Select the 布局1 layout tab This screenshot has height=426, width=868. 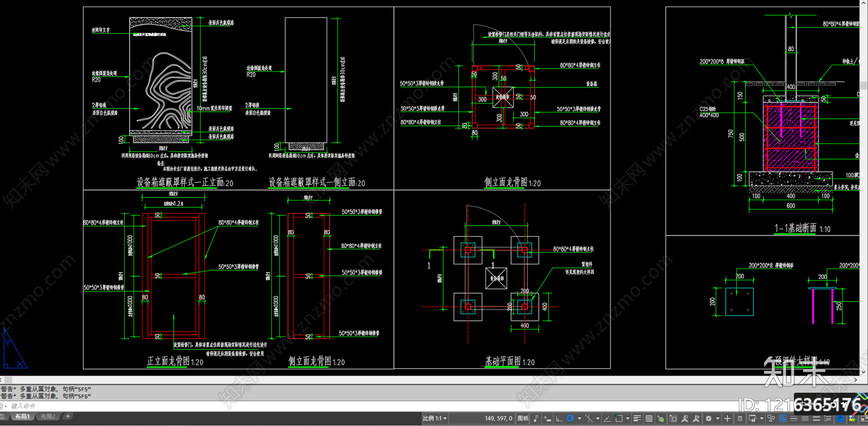click(x=22, y=417)
